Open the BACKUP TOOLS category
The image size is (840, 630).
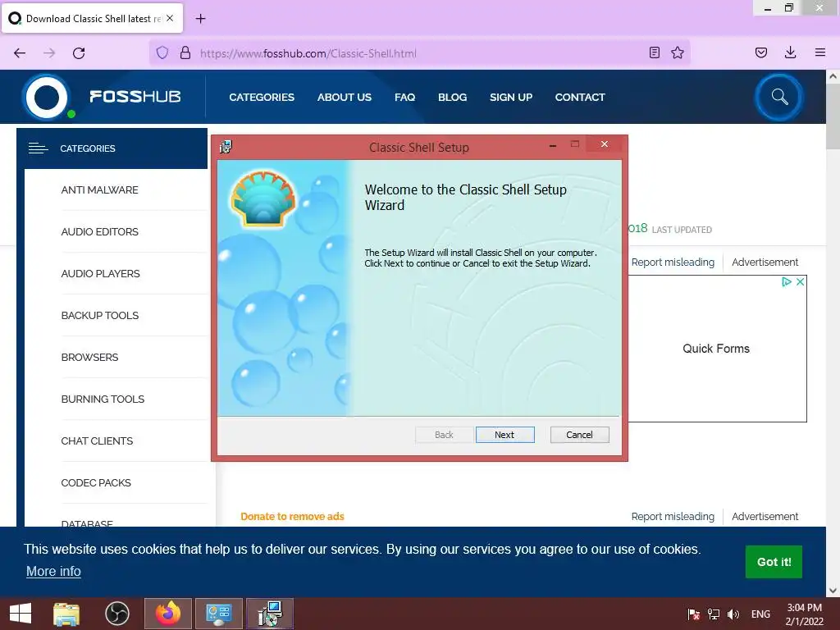click(x=99, y=316)
